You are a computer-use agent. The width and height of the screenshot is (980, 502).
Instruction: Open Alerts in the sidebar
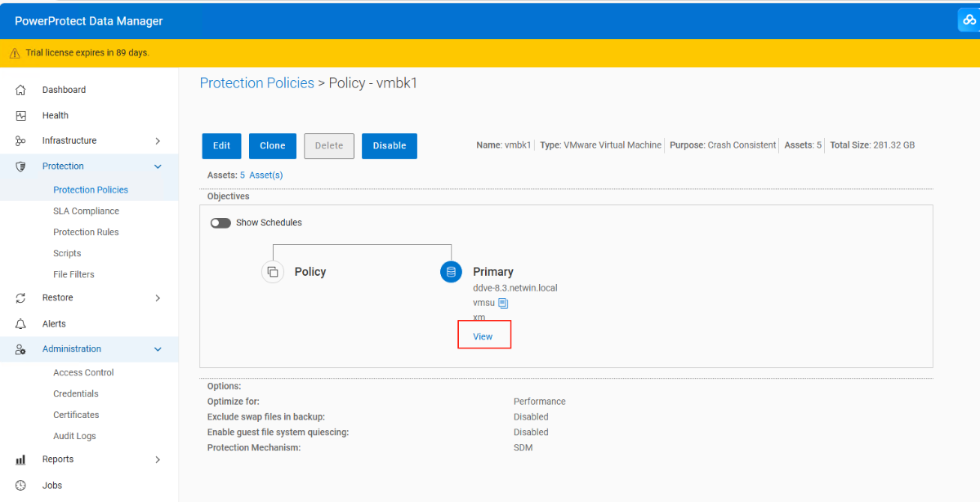coord(54,324)
